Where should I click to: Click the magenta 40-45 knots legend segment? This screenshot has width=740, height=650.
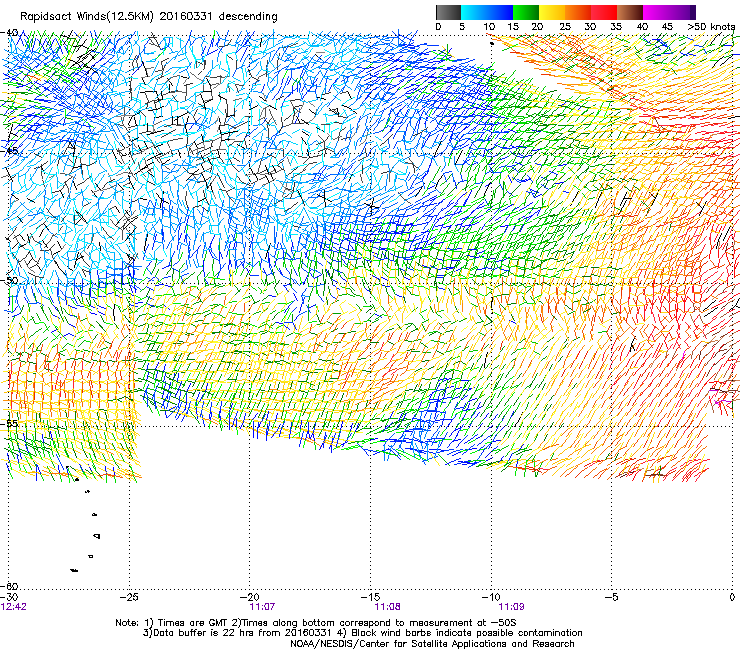(x=656, y=12)
